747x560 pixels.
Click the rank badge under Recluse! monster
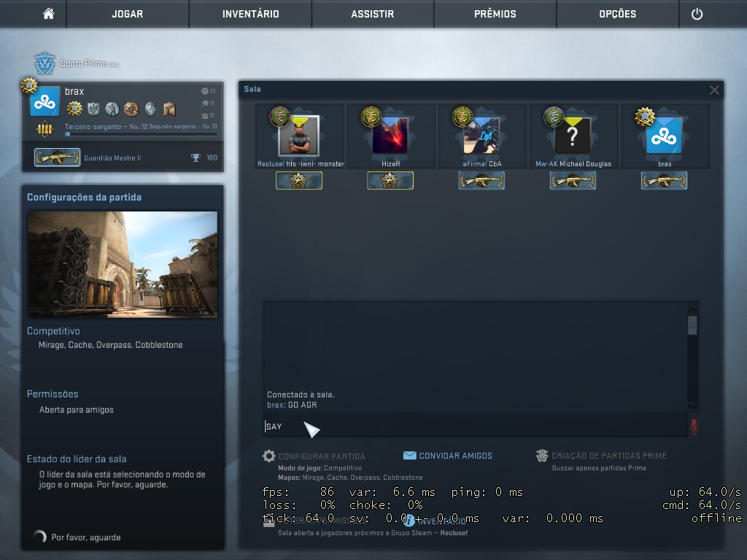tap(299, 181)
